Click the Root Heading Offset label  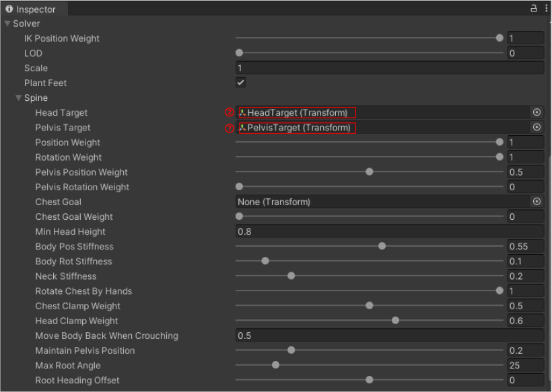pos(77,380)
